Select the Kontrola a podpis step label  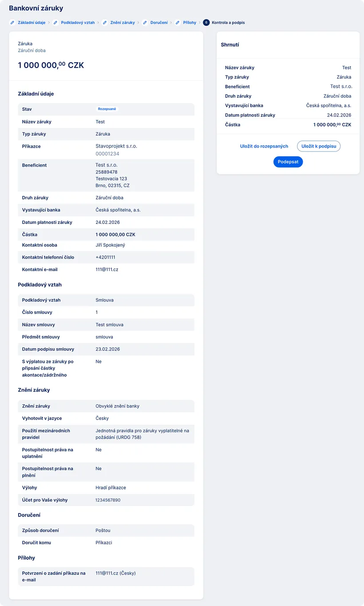point(228,23)
